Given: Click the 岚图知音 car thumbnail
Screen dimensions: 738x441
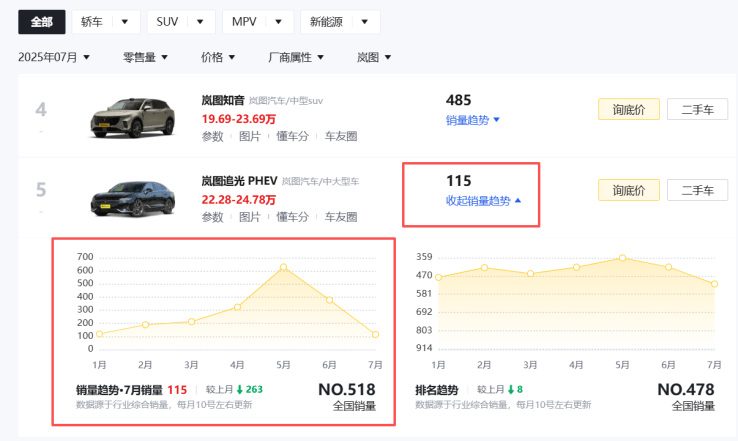Looking at the screenshot, I should [x=133, y=118].
